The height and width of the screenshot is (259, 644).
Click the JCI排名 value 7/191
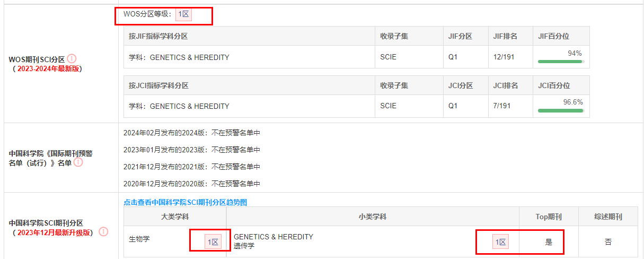click(502, 106)
